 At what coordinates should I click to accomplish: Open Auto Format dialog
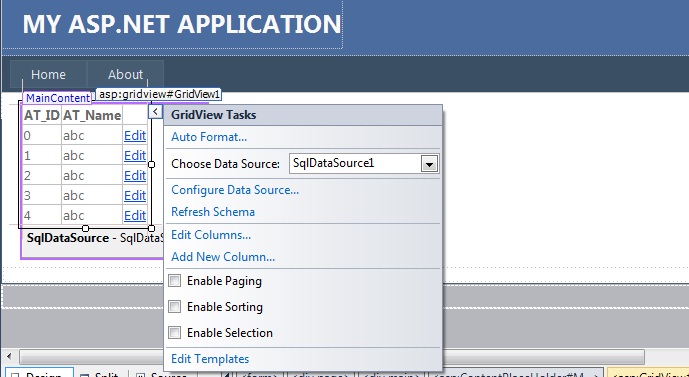click(209, 137)
